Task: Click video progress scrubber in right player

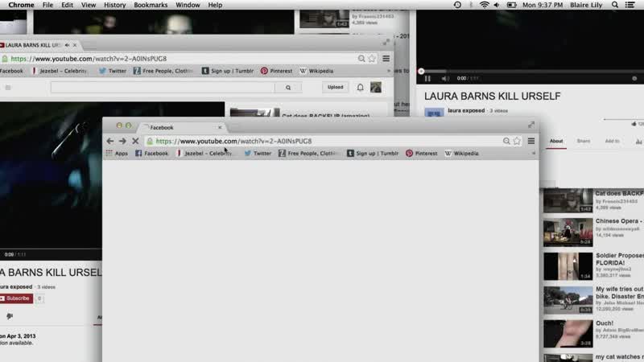Action: pos(421,72)
